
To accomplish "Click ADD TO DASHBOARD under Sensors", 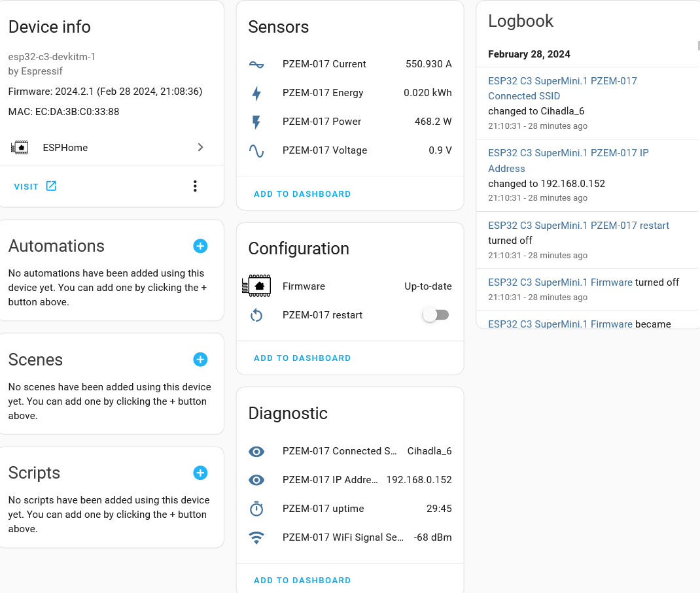I will tap(302, 194).
